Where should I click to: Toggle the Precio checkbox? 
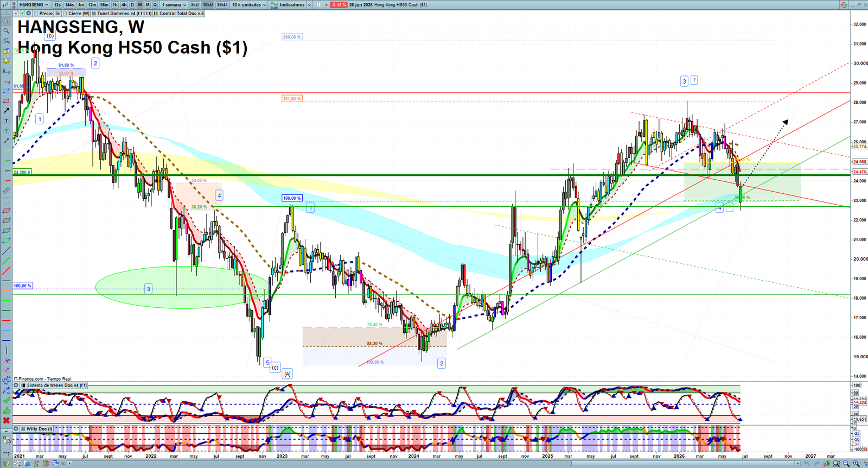36,13
